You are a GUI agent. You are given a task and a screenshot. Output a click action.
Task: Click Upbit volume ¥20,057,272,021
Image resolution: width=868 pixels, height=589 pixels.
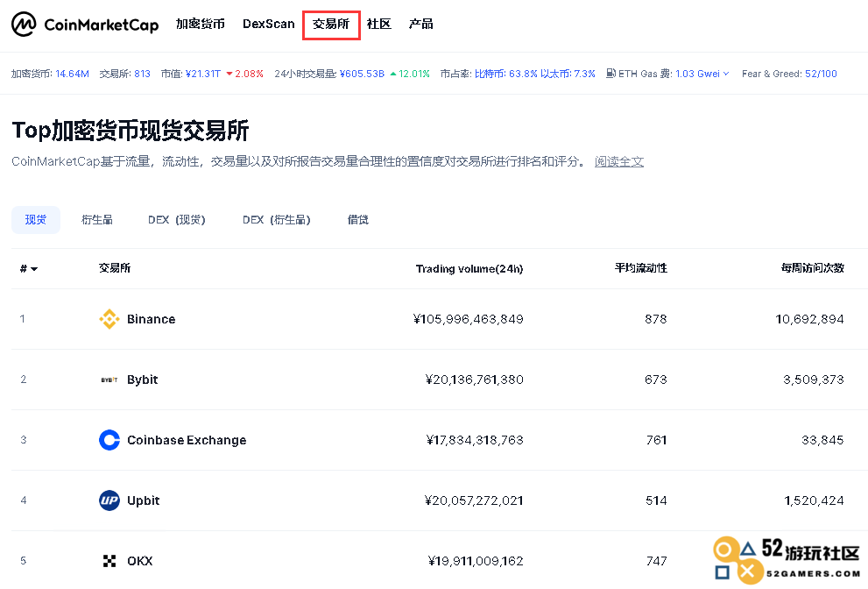(474, 500)
